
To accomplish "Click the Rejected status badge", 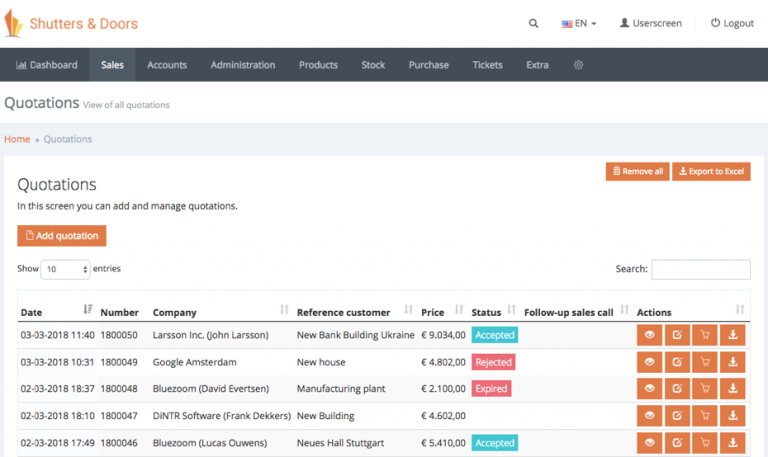I will (493, 362).
